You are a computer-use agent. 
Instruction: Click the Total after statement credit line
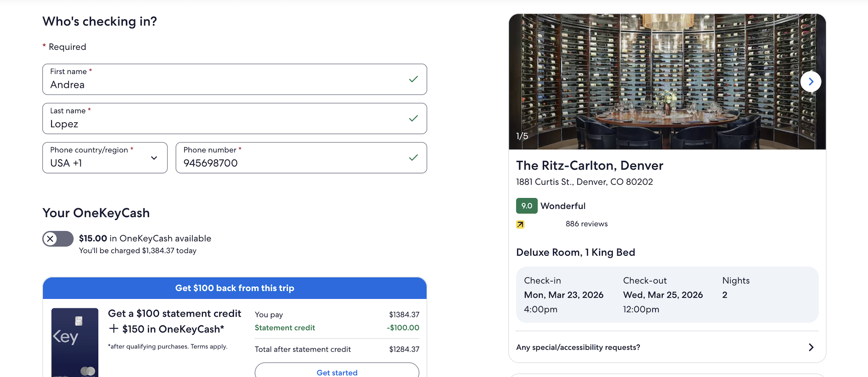pos(337,350)
